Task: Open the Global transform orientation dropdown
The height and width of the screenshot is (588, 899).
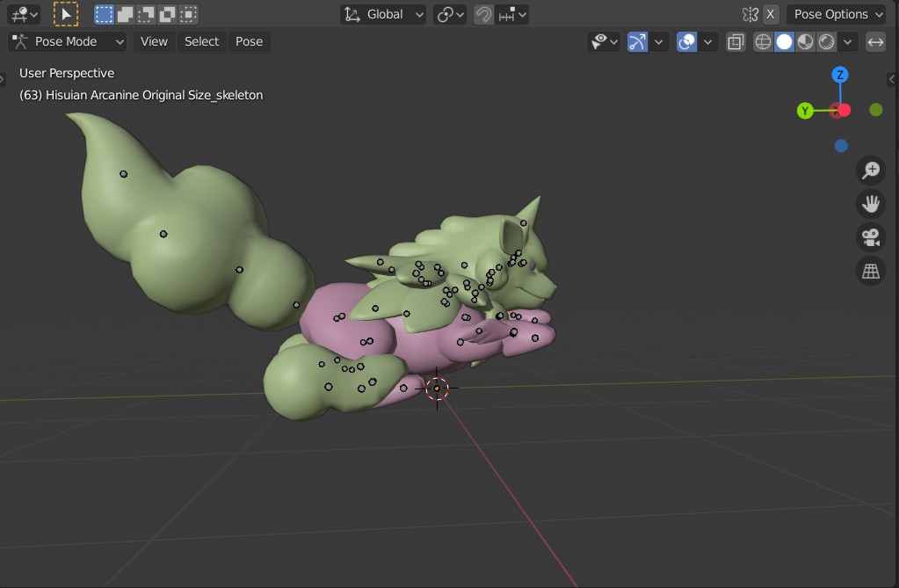Action: coord(383,14)
